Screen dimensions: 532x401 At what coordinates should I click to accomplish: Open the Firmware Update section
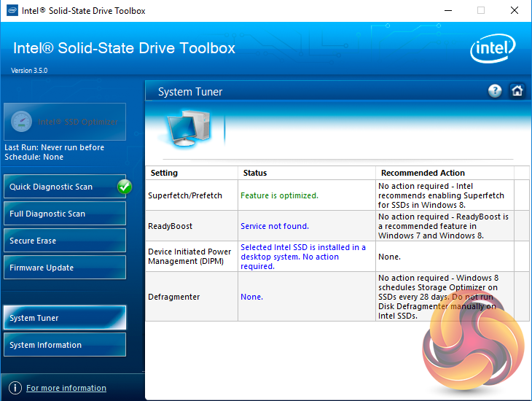point(64,268)
